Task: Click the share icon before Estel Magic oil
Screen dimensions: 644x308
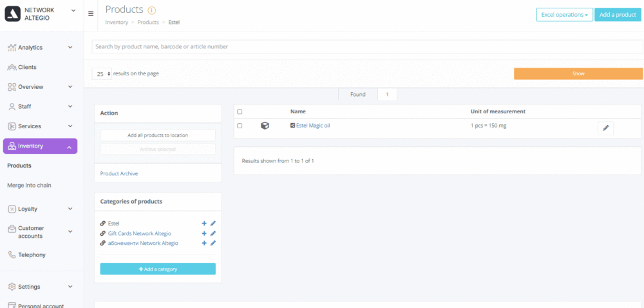Action: click(x=293, y=126)
